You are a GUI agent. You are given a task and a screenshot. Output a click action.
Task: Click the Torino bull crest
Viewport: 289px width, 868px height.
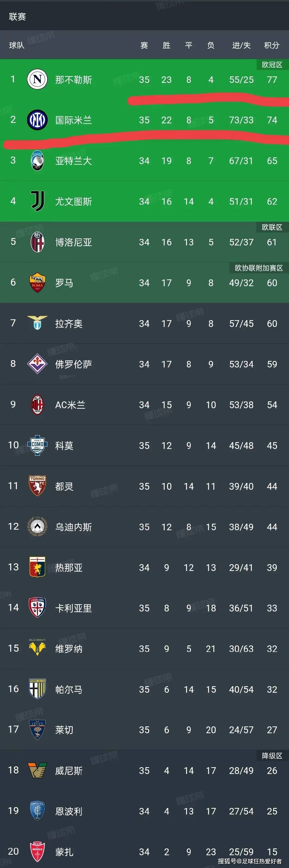point(37,486)
